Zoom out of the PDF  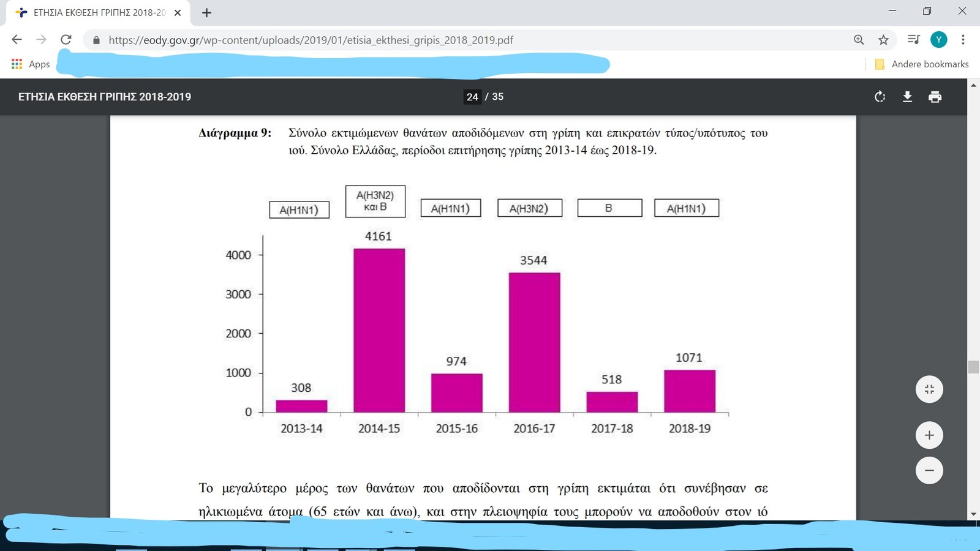pos(929,471)
